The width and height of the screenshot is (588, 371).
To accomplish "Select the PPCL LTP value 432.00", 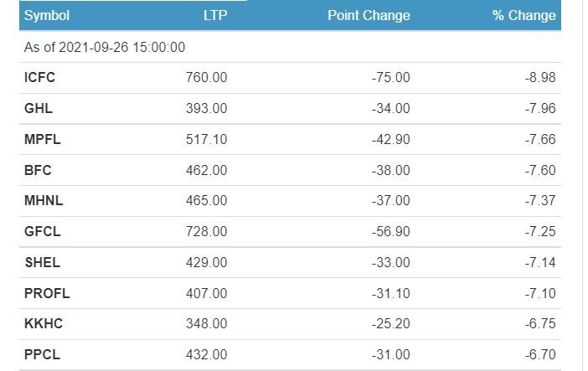I will [207, 355].
